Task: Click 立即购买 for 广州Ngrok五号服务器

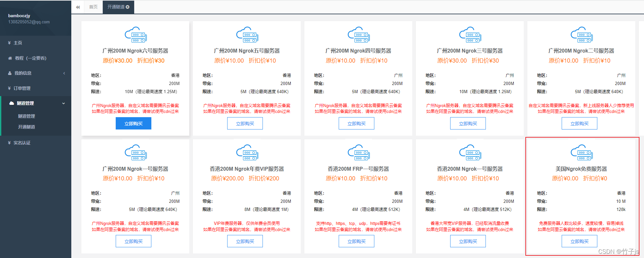Action: tap(245, 123)
